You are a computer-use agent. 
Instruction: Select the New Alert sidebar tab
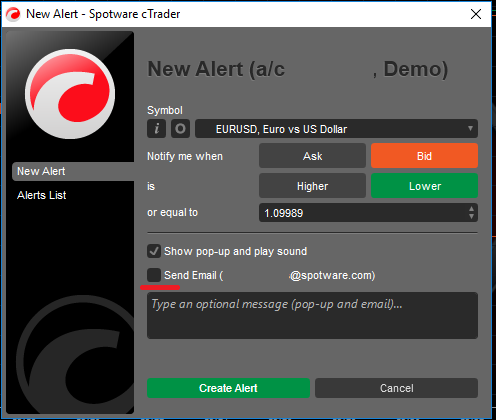point(73,171)
